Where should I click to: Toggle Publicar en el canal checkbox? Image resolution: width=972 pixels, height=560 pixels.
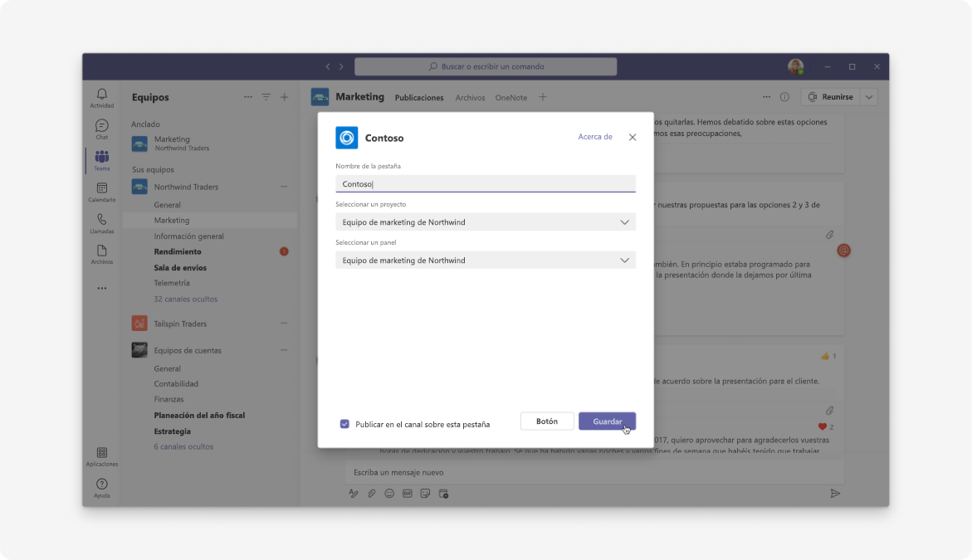344,424
